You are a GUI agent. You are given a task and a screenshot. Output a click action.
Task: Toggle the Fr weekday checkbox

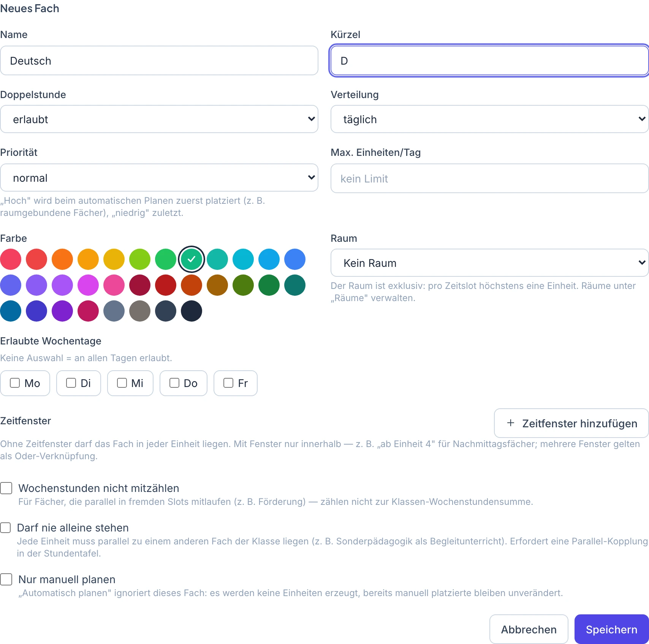228,383
